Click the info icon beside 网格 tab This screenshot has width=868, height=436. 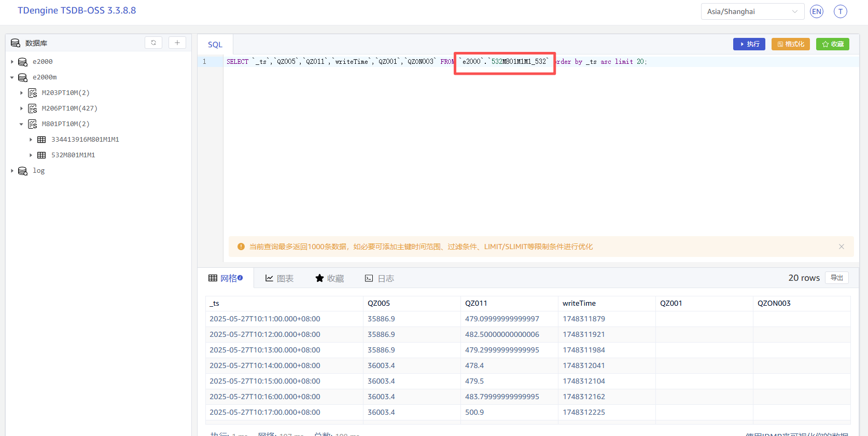click(240, 278)
